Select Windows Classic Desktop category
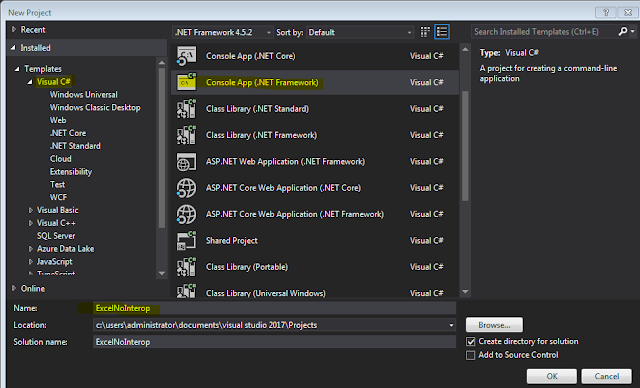Screen dimensions: 640x388 click(95, 108)
